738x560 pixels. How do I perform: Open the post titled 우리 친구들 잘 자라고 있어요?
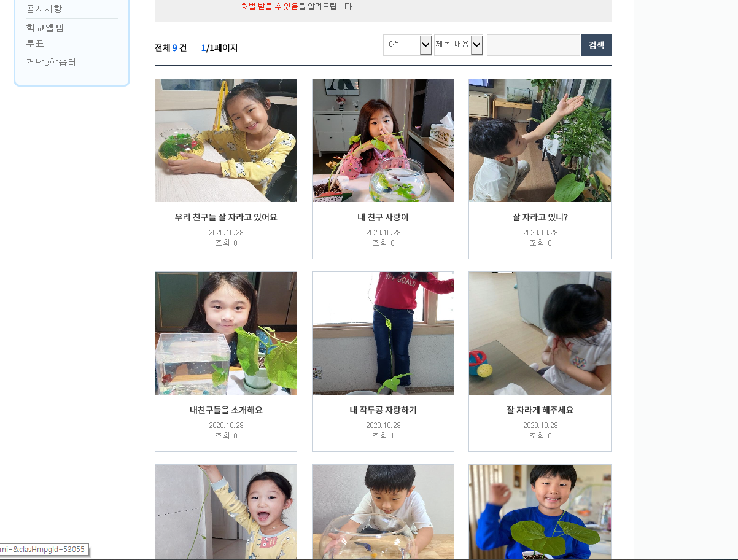226,217
